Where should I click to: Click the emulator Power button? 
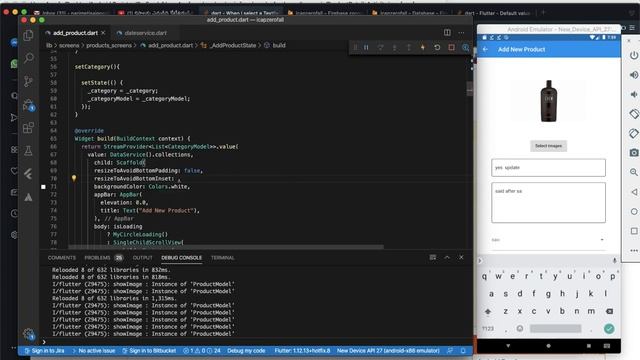pyautogui.click(x=633, y=55)
